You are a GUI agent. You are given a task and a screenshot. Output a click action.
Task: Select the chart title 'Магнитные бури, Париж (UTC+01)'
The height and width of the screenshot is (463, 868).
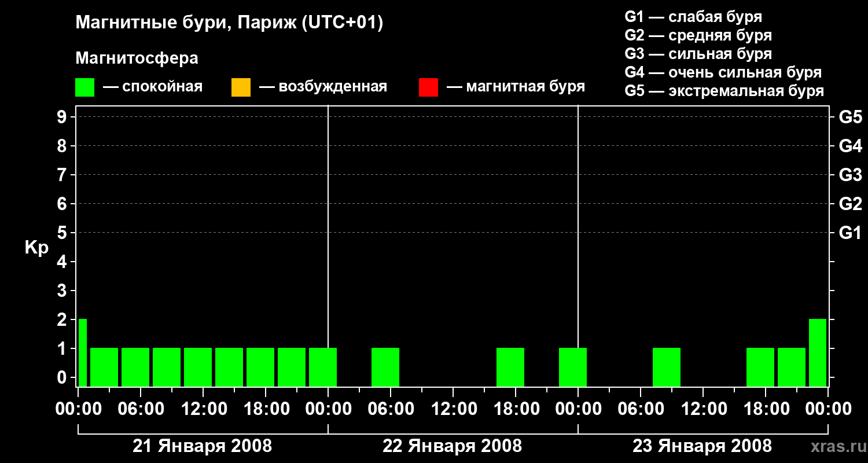pyautogui.click(x=229, y=23)
